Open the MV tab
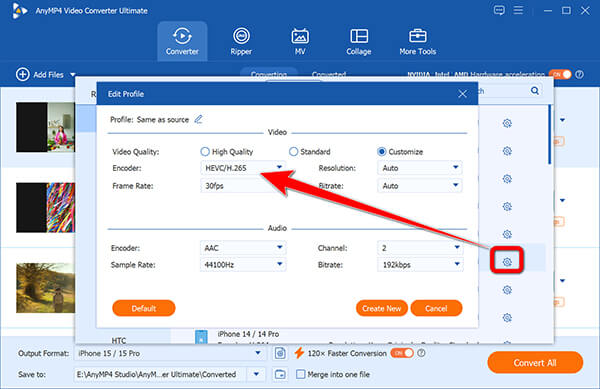This screenshot has width=600, height=389. (300, 41)
